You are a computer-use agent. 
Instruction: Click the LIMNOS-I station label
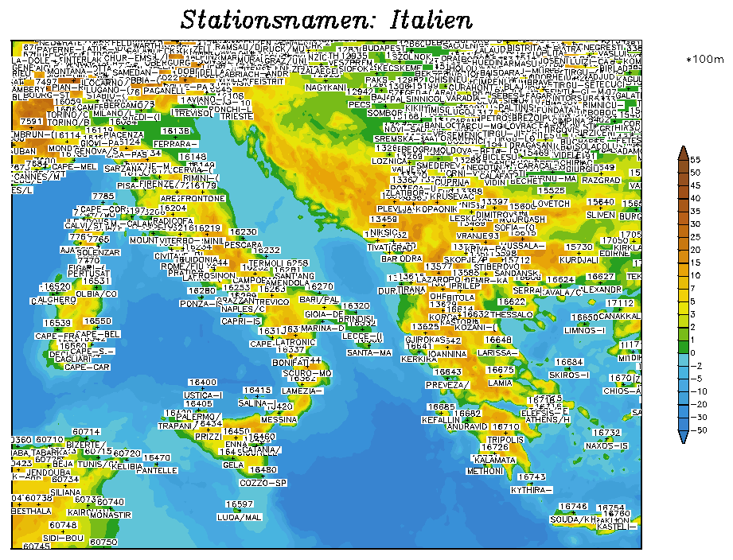click(x=584, y=330)
